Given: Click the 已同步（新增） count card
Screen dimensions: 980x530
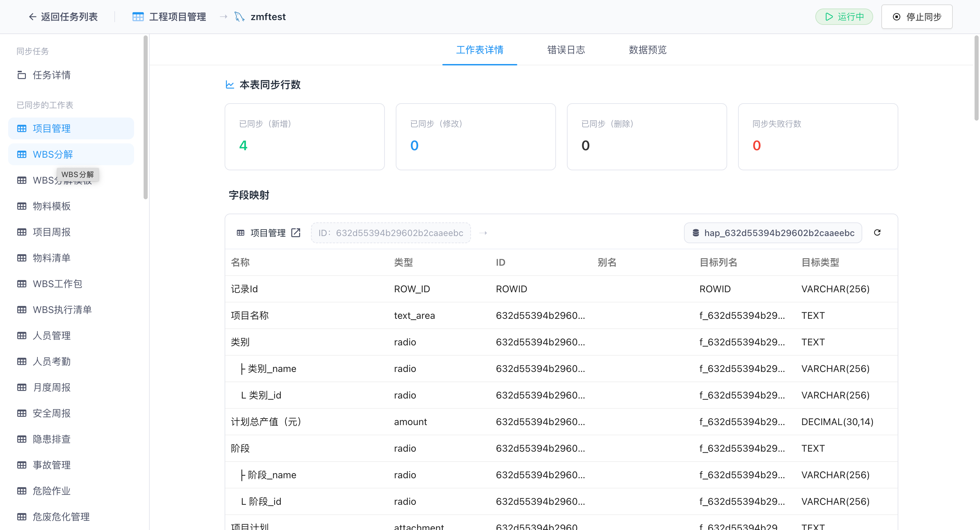Looking at the screenshot, I should click(x=304, y=137).
